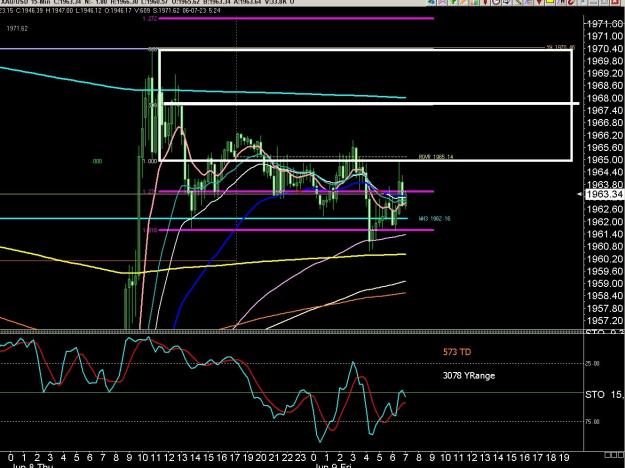Click the green 000 label on the chart

coord(97,161)
